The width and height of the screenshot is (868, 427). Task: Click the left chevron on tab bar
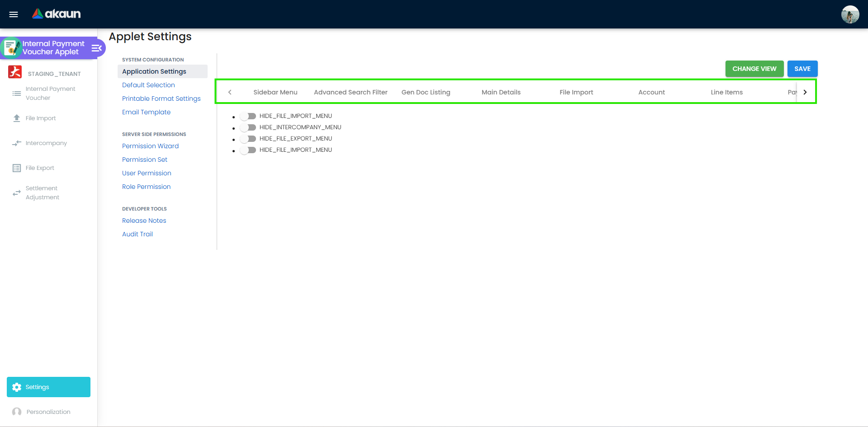pyautogui.click(x=230, y=92)
